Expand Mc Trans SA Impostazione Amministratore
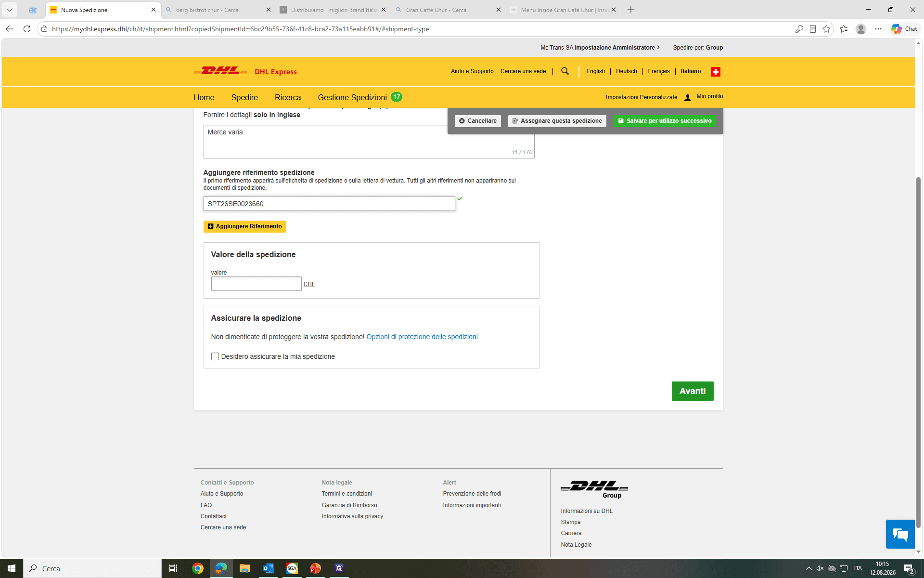 [600, 48]
